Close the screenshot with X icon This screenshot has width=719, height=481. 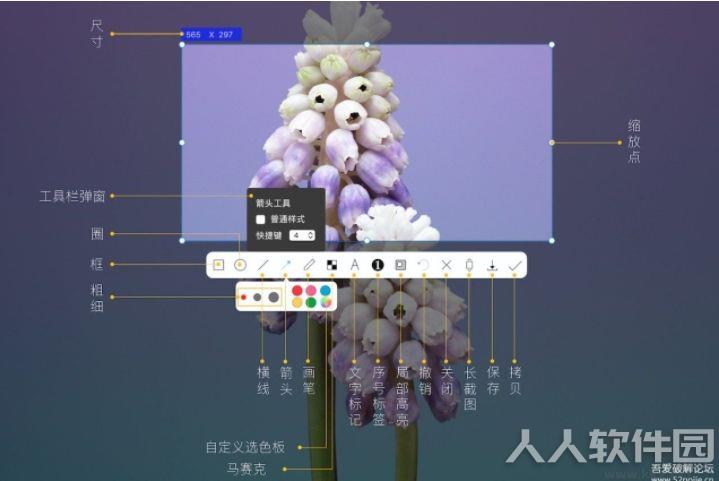(446, 265)
